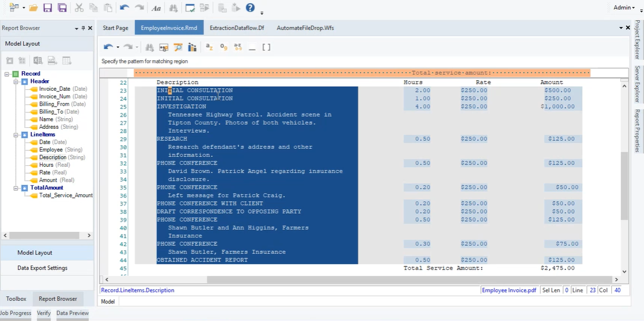Click the digits '09' pattern icon
The width and height of the screenshot is (644, 321).
point(223,47)
